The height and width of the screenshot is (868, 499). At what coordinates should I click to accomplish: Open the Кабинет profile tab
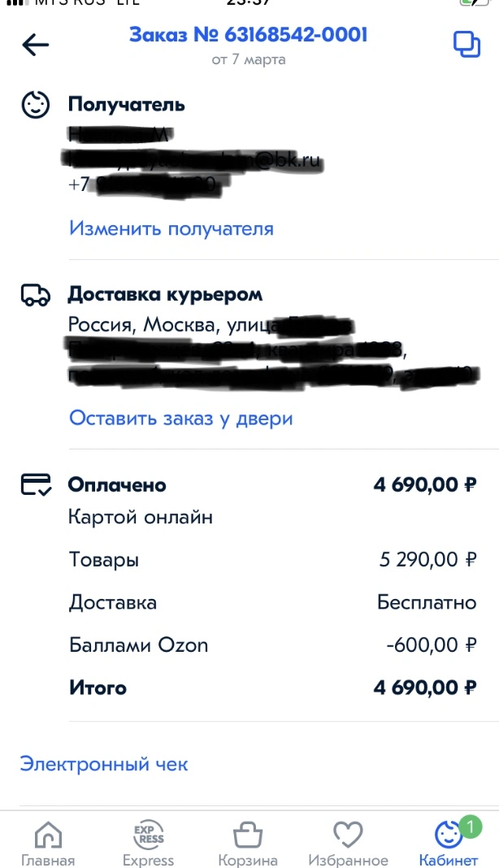449,841
